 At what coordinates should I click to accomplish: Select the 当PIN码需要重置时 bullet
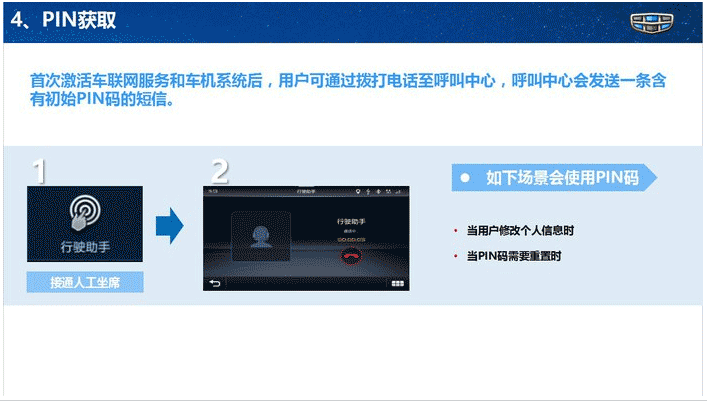pyautogui.click(x=514, y=256)
